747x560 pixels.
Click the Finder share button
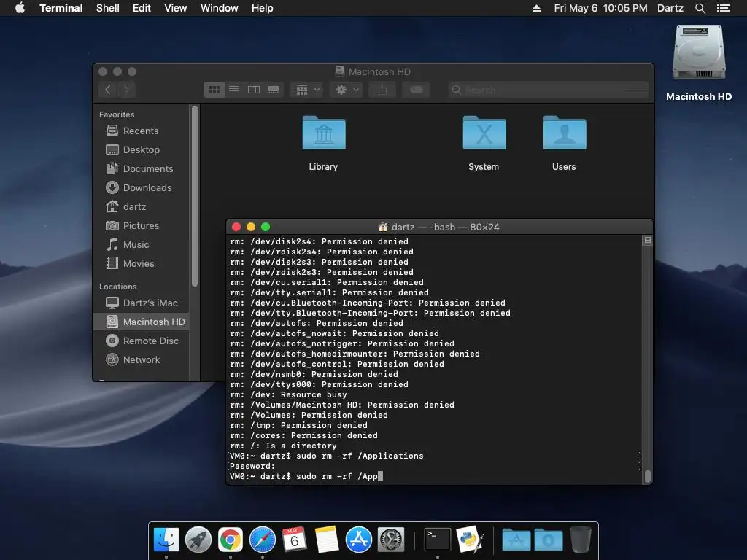(x=382, y=90)
